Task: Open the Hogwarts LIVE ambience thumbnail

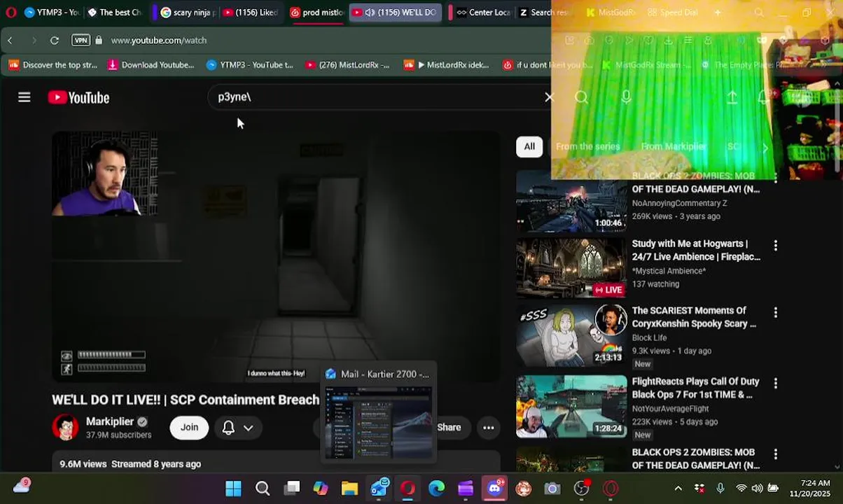Action: click(x=572, y=268)
